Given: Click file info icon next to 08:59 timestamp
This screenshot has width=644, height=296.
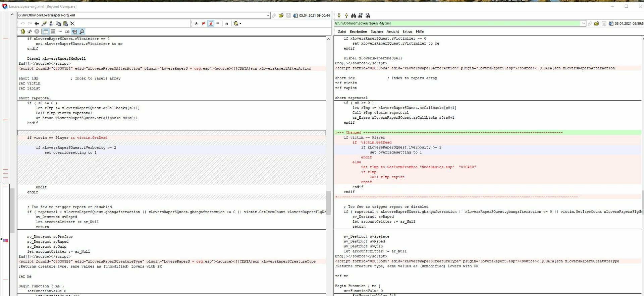Looking at the screenshot, I should 611,23.
